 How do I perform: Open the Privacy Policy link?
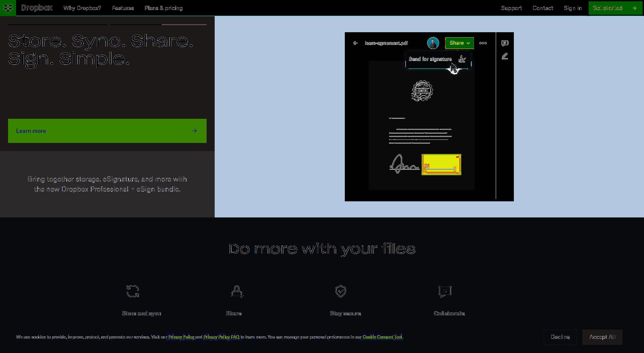(181, 337)
